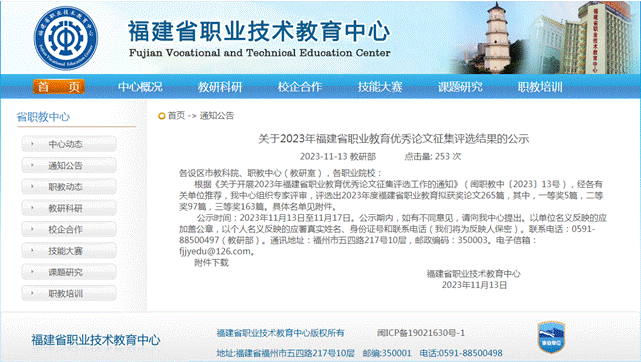Open the 首页 navigation tab
This screenshot has height=362, width=641.
click(x=59, y=87)
